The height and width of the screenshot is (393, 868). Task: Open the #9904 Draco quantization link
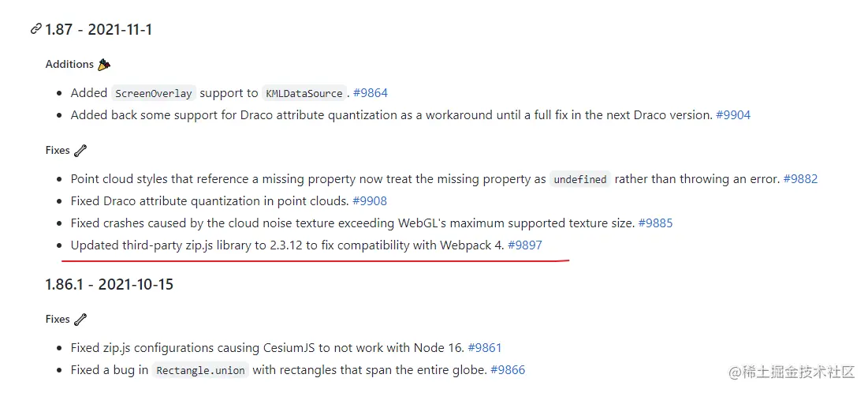click(732, 115)
